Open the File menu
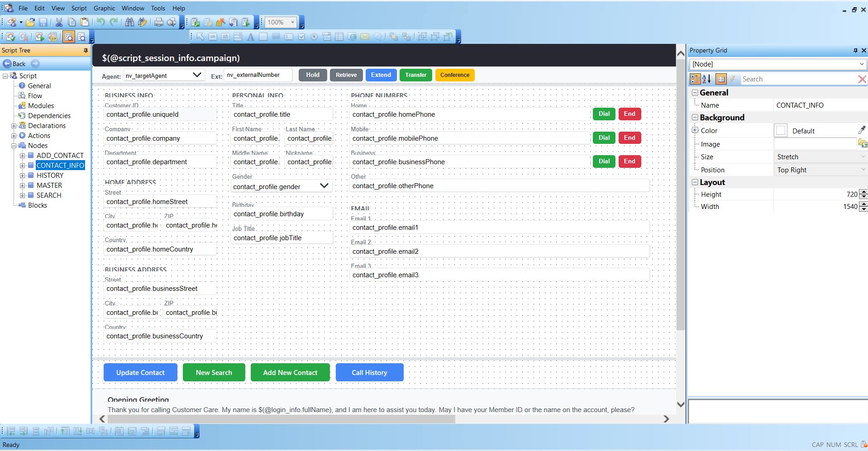The width and height of the screenshot is (868, 451). point(23,8)
